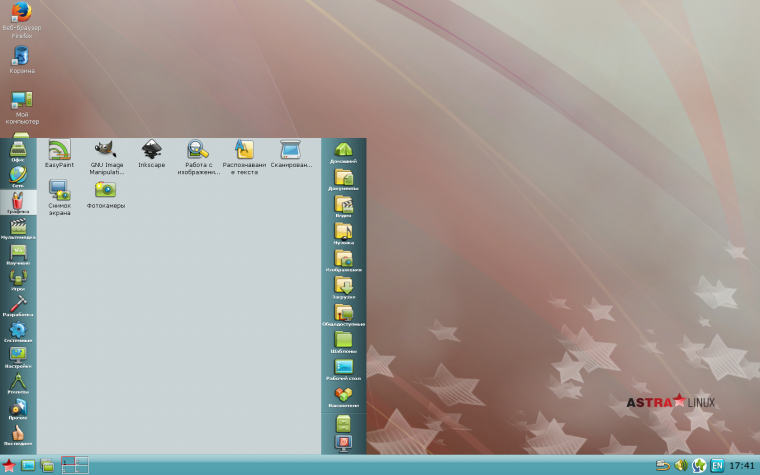The width and height of the screenshot is (760, 475).
Task: Open the Домашний home folder
Action: (x=343, y=152)
